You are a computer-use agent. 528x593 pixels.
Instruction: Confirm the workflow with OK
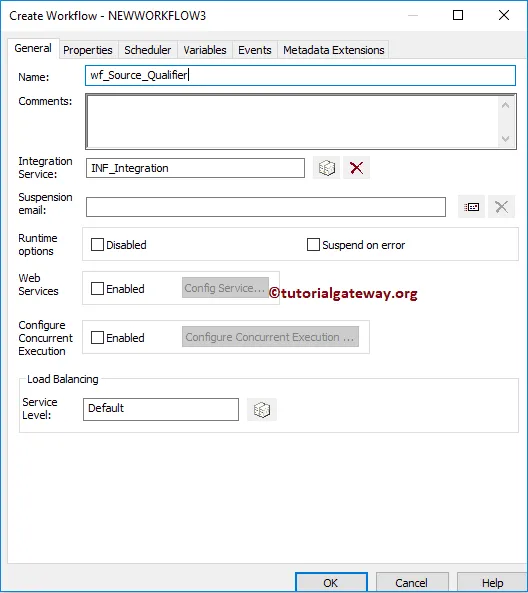331,582
